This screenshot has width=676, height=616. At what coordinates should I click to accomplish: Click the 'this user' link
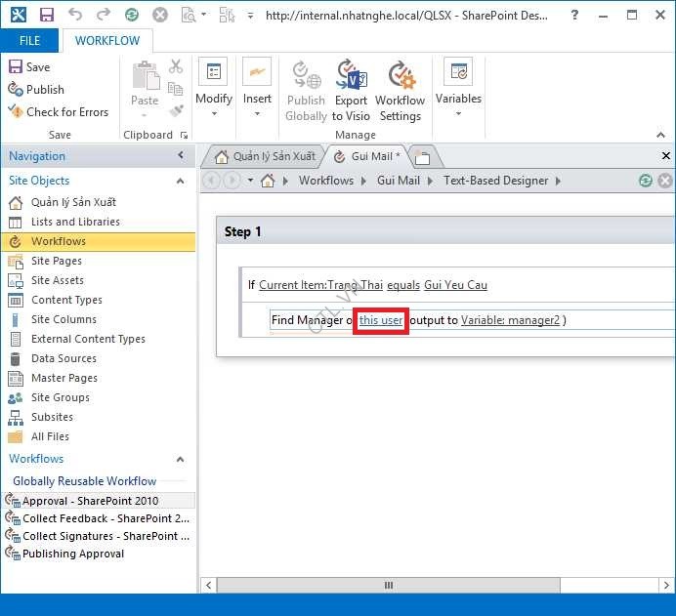pyautogui.click(x=380, y=320)
